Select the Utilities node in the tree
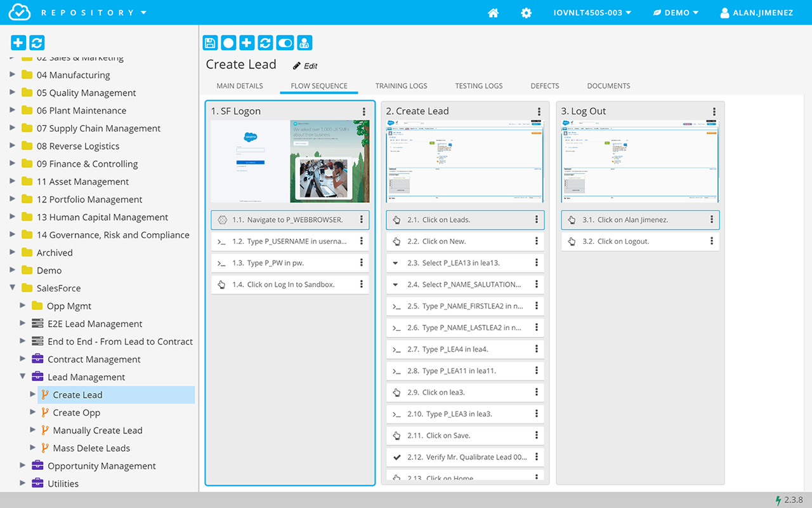Screen dimensions: 812x508 click(63, 484)
